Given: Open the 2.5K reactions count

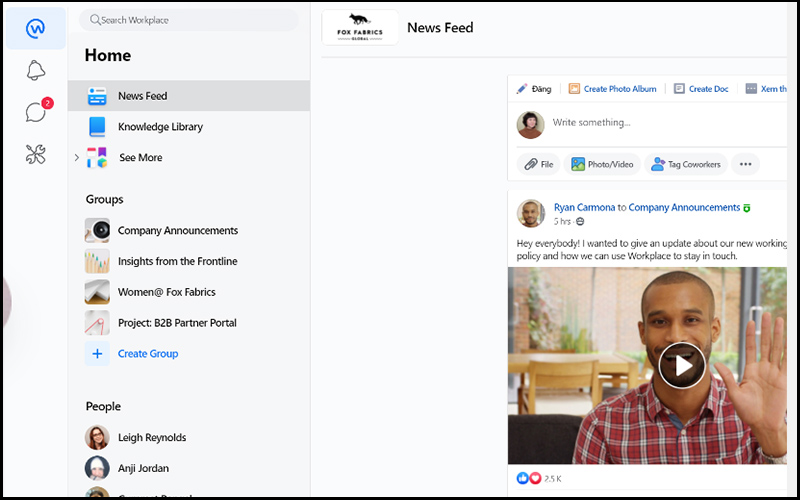Looking at the screenshot, I should [x=553, y=479].
